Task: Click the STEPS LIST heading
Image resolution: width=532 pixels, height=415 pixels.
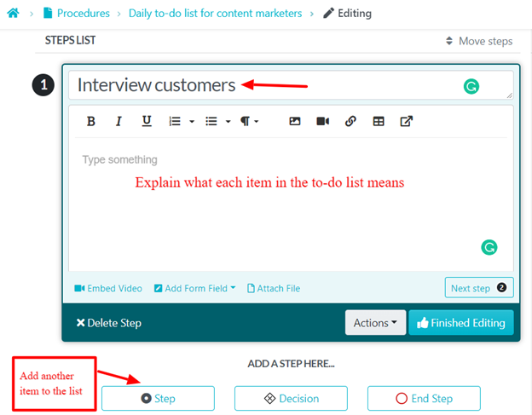Action: [70, 40]
